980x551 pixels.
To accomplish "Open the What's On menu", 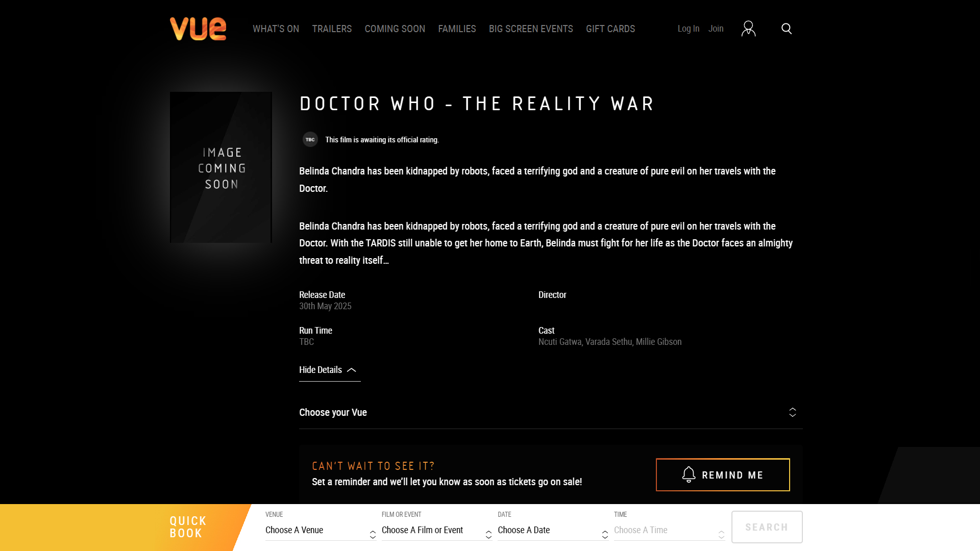I will pyautogui.click(x=276, y=29).
